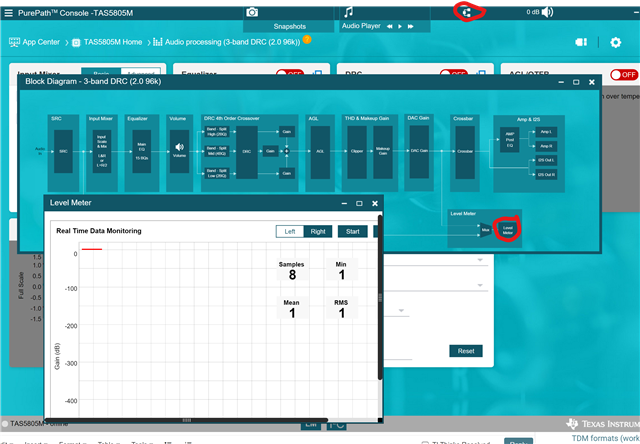Open the Equalizer pop-out icon

[x=317, y=73]
